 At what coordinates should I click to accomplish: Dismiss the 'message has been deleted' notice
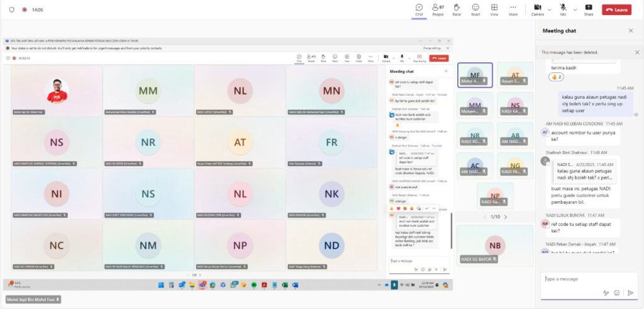(636, 52)
